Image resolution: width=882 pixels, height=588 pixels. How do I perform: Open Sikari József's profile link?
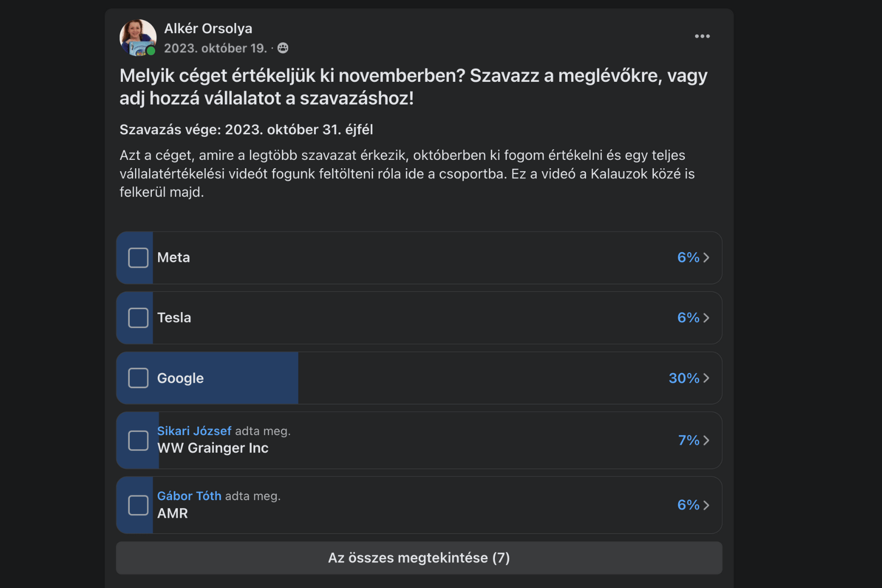pyautogui.click(x=194, y=431)
